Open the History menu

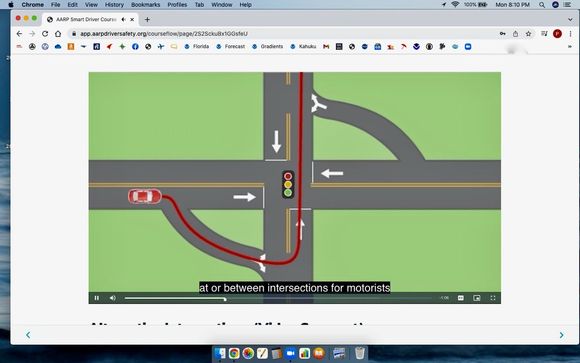tap(114, 4)
